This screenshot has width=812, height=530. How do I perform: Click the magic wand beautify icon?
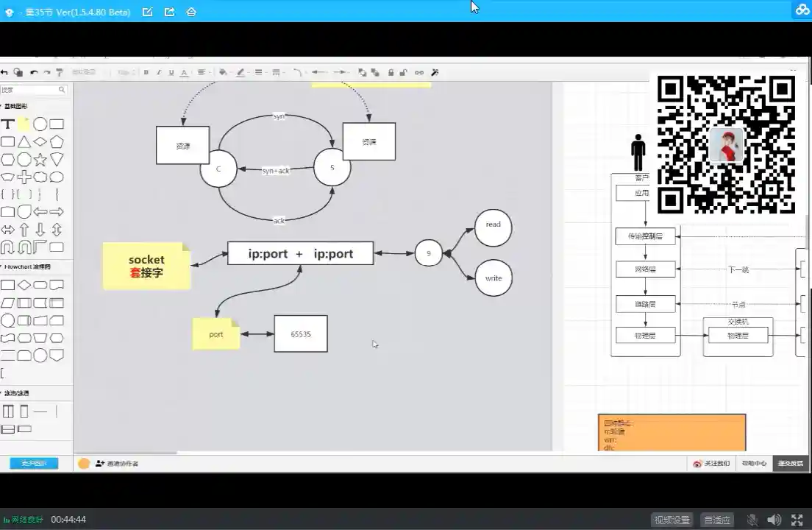tap(435, 73)
